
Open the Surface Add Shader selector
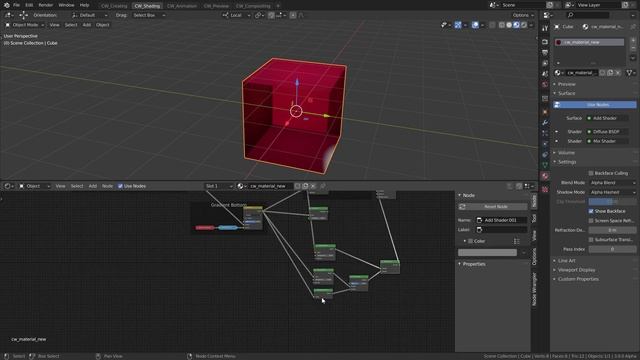pyautogui.click(x=607, y=118)
